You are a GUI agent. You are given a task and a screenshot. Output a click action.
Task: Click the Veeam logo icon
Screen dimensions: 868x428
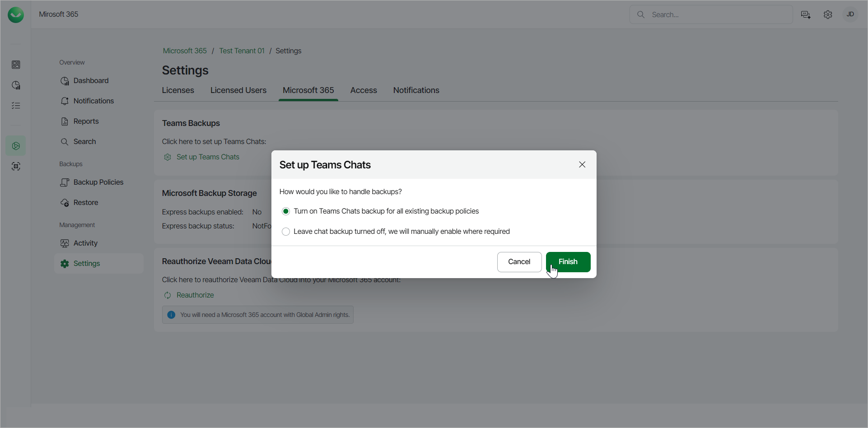[16, 15]
